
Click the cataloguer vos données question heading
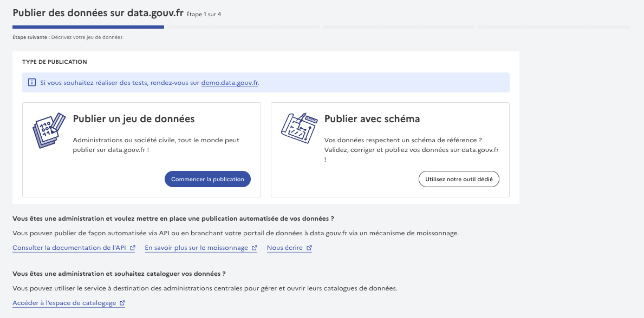[119, 274]
